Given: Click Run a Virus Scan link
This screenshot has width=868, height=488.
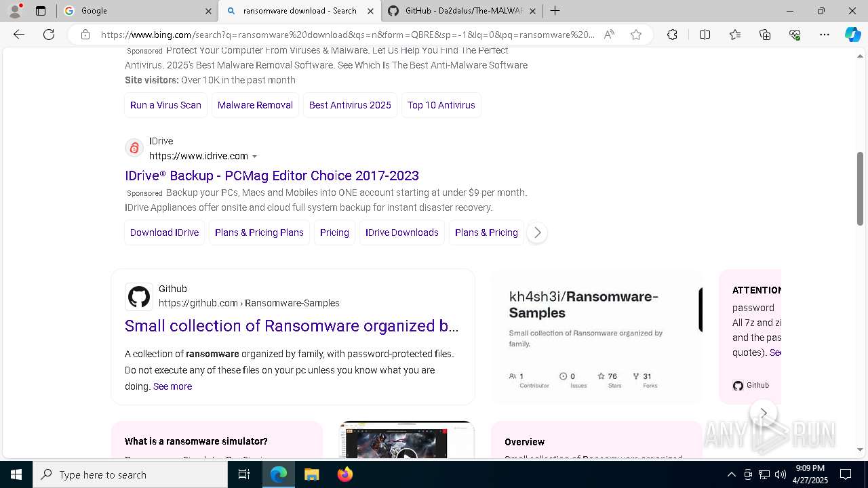Looking at the screenshot, I should coord(165,105).
